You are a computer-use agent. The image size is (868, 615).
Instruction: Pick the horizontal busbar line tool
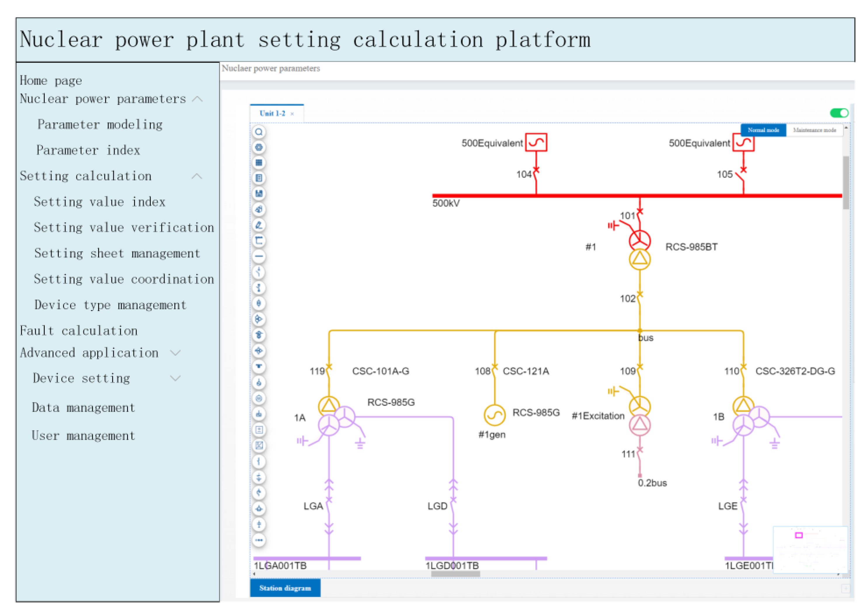pos(259,256)
